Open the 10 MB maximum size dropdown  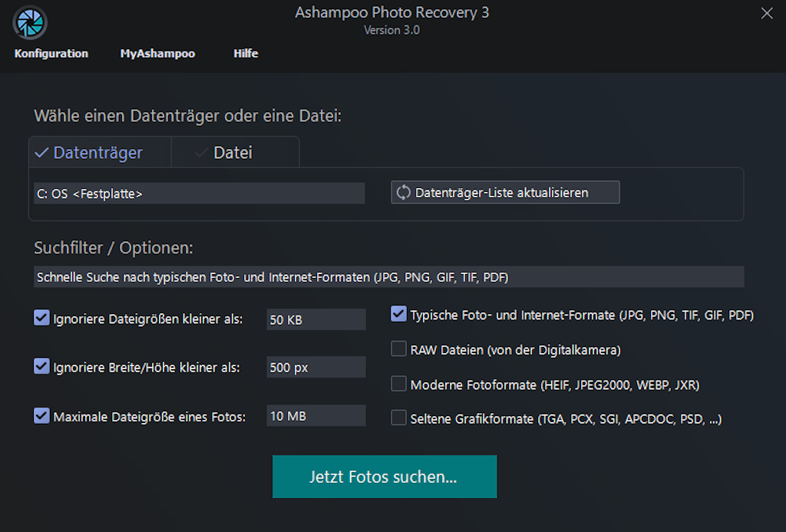click(315, 416)
